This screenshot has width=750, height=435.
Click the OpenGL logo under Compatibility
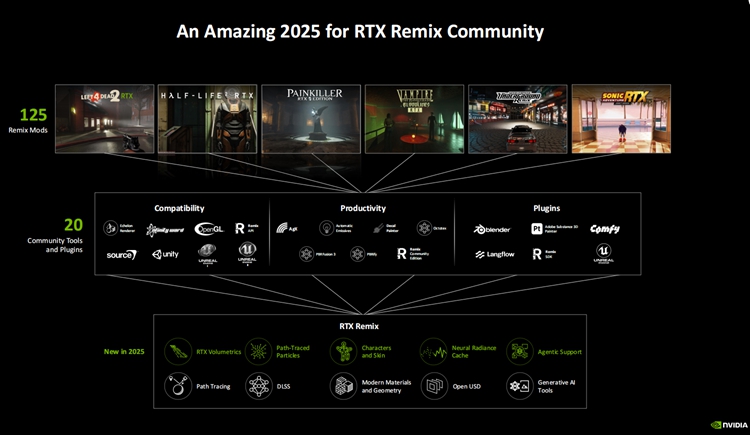(209, 229)
